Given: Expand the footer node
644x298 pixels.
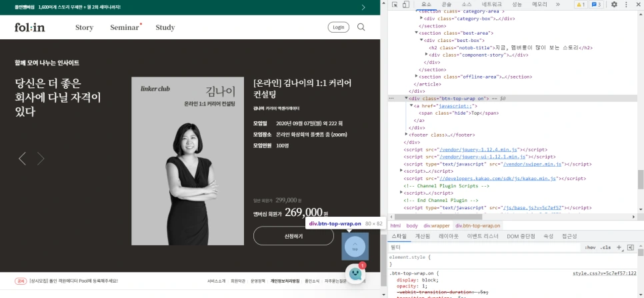Looking at the screenshot, I should (406, 135).
